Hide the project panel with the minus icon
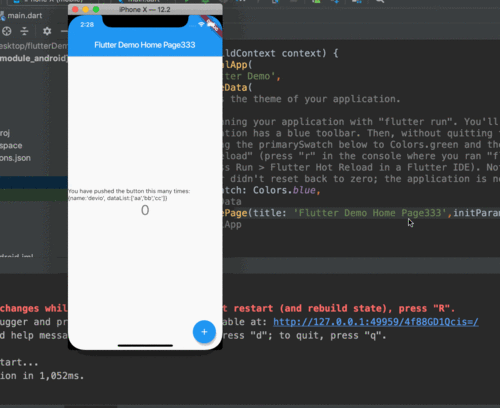Image resolution: width=500 pixels, height=408 pixels. pos(64,31)
